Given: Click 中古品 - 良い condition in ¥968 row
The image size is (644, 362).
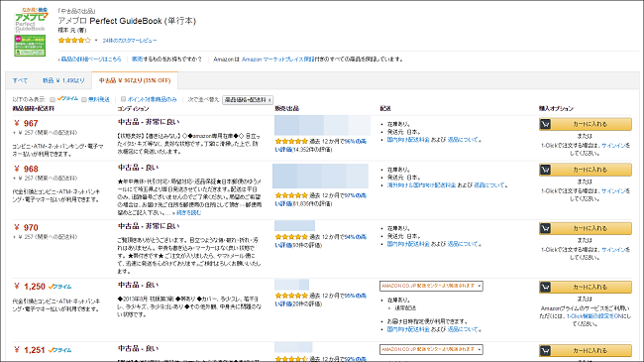Looking at the screenshot, I should click(x=138, y=168).
